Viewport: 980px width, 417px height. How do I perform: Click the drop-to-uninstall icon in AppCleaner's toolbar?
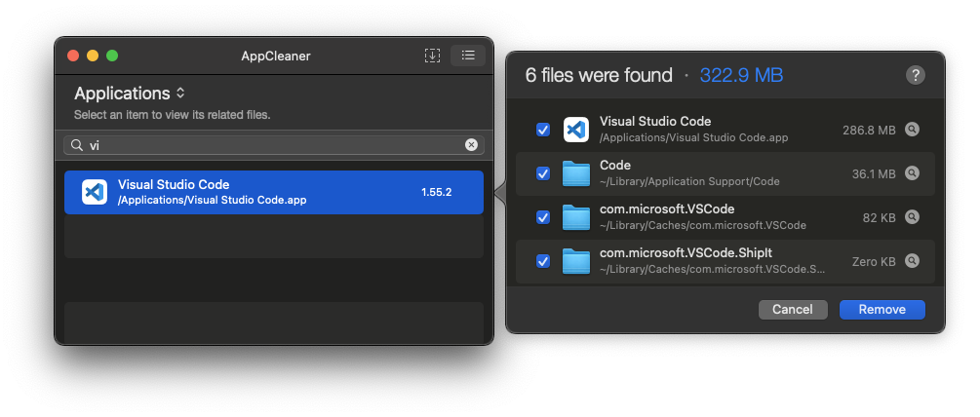pos(433,56)
